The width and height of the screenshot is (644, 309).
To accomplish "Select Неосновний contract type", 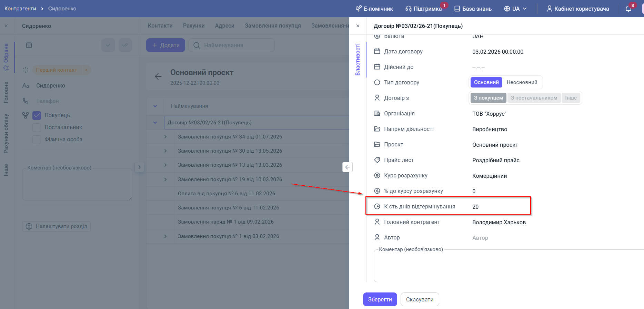I will click(522, 82).
